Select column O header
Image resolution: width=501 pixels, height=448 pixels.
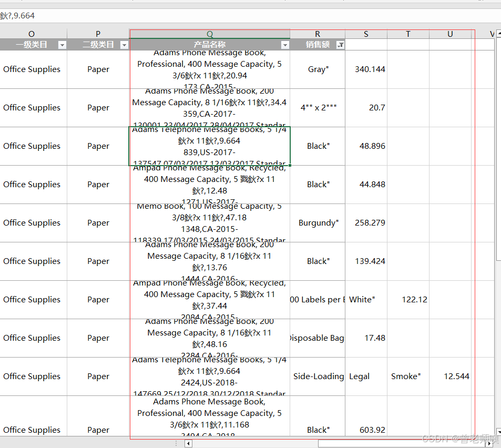pyautogui.click(x=32, y=34)
